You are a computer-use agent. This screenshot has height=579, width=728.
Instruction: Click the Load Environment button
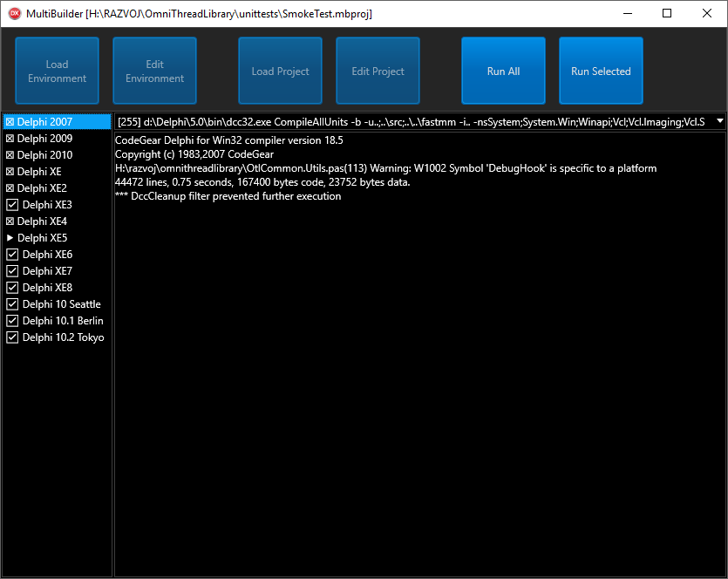click(x=58, y=71)
